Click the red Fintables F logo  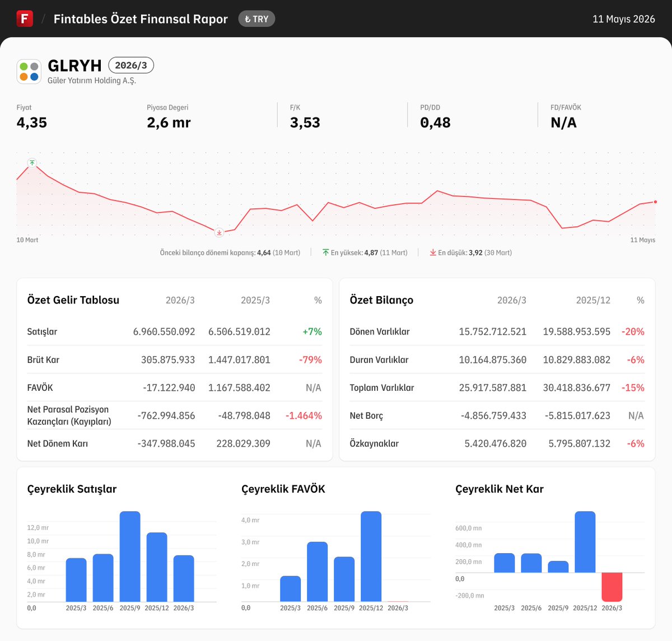(25, 18)
